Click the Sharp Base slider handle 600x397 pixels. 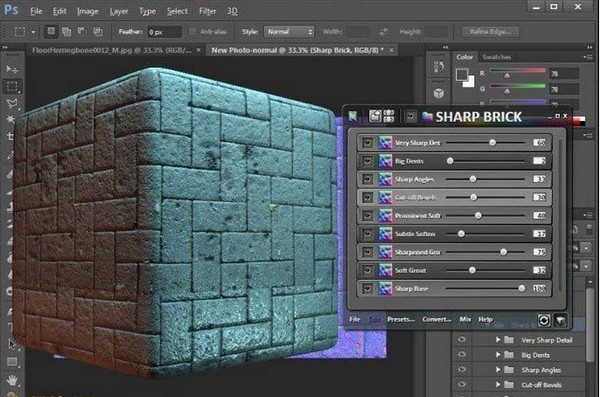pos(522,288)
